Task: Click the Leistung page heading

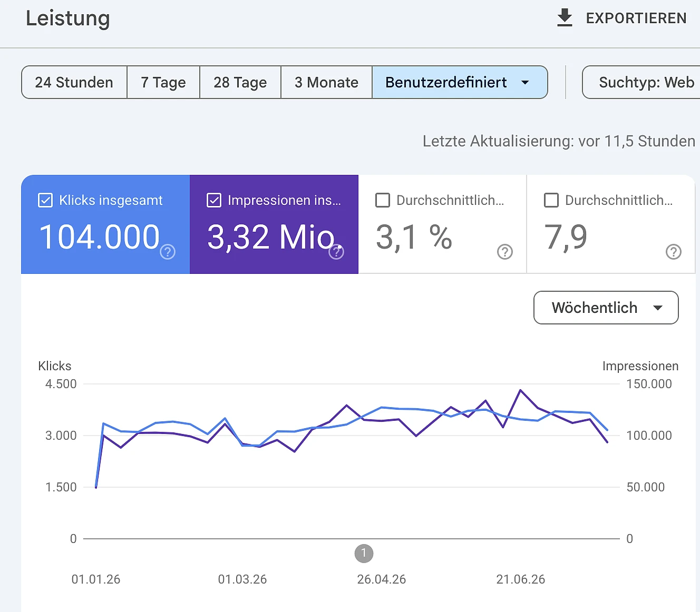Action: [68, 18]
